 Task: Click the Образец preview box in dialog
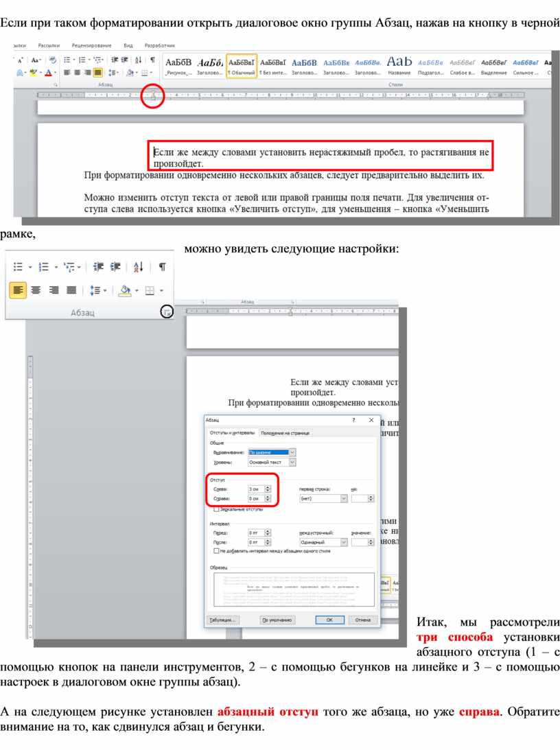pyautogui.click(x=294, y=589)
